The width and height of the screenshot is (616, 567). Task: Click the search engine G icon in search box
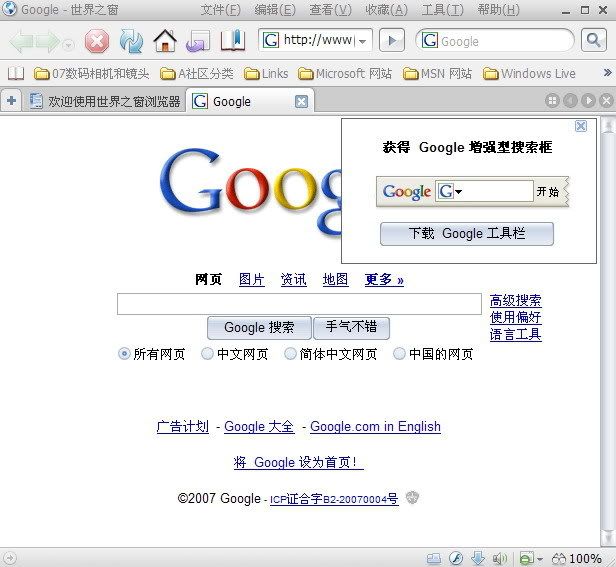pyautogui.click(x=429, y=40)
